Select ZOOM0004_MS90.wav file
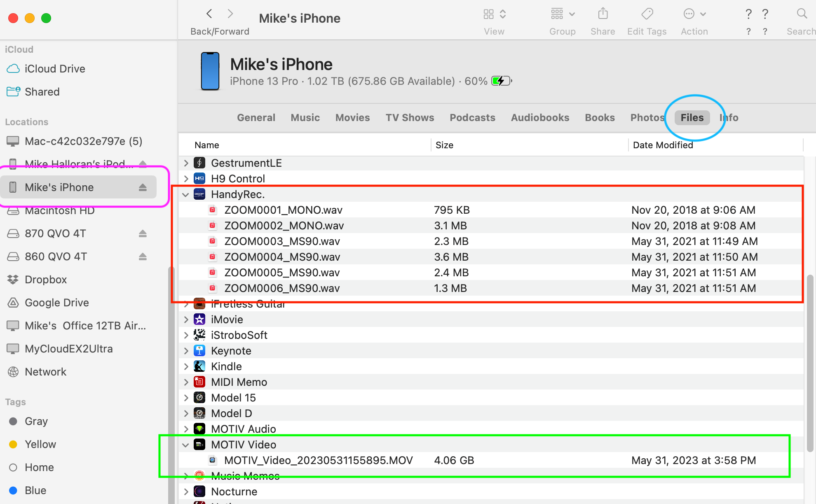This screenshot has width=816, height=504. pyautogui.click(x=491, y=257)
